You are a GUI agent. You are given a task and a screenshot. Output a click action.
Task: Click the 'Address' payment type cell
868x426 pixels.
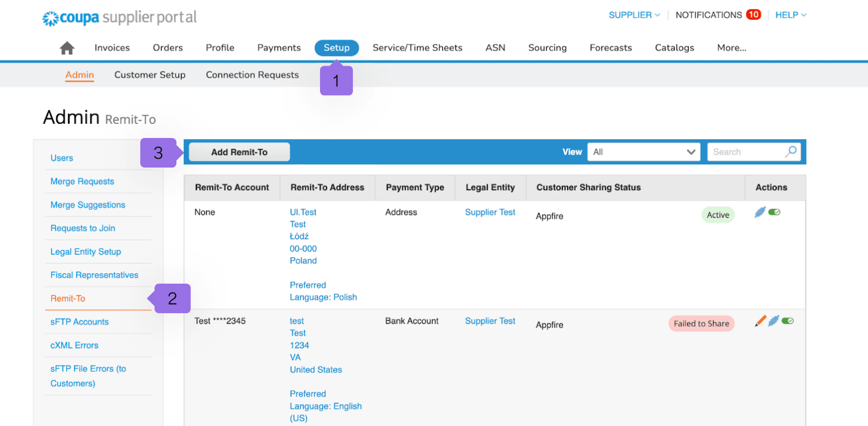pos(401,212)
